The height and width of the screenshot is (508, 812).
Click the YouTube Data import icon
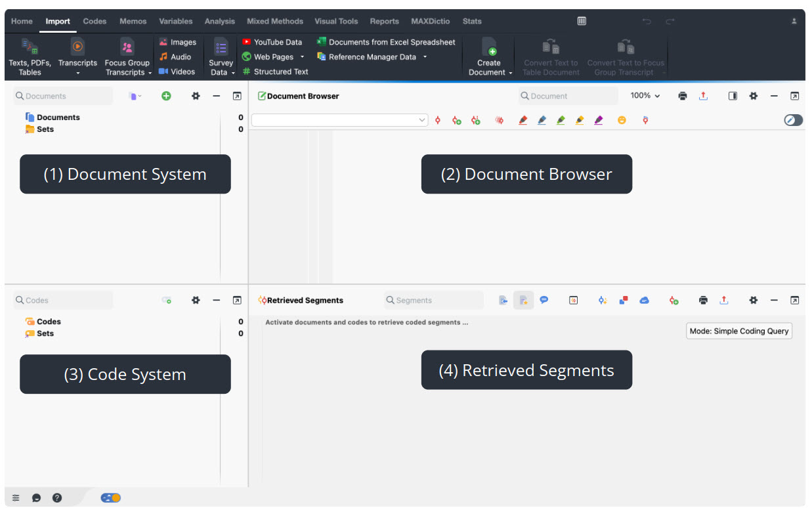click(247, 42)
